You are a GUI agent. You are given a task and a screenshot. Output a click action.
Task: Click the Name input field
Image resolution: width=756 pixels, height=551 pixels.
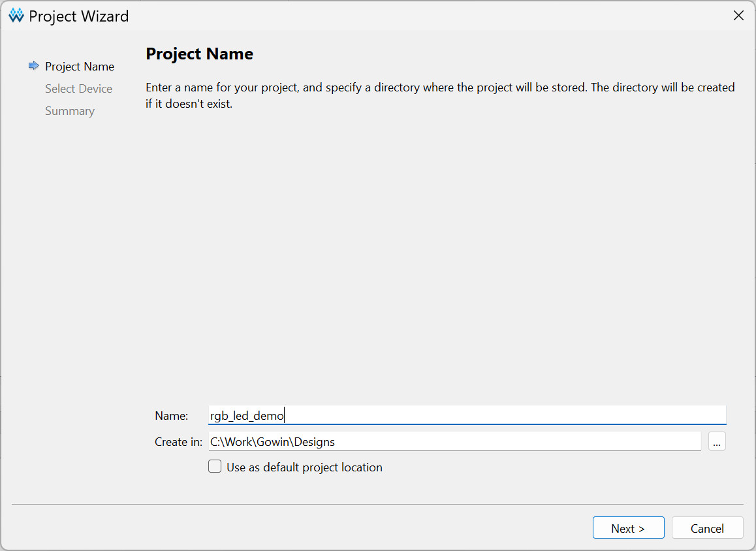pyautogui.click(x=467, y=415)
